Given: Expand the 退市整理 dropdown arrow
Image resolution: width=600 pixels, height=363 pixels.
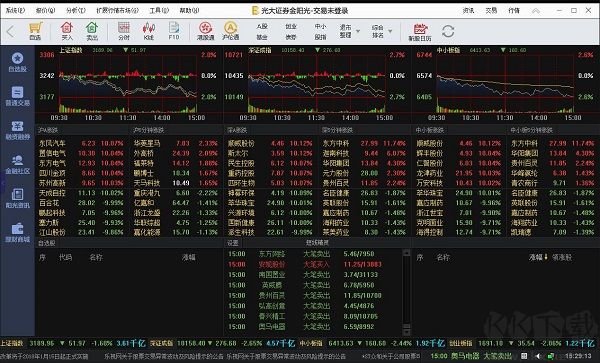Looking at the screenshot, I should 358,31.
